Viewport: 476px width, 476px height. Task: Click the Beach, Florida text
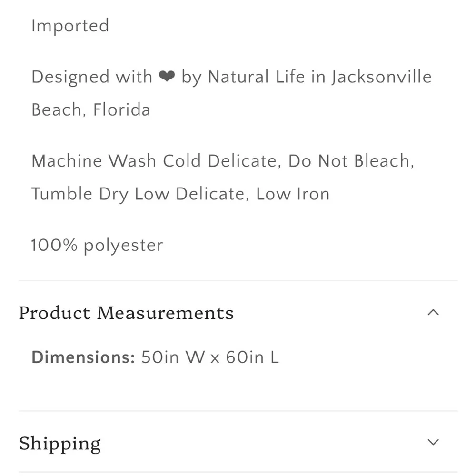pos(91,109)
